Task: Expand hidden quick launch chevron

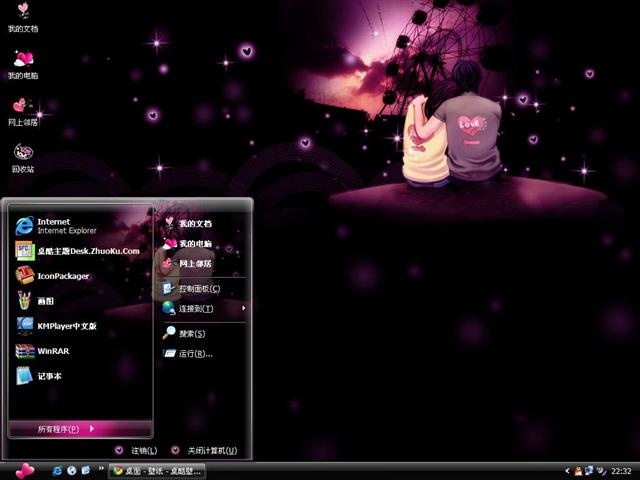Action: [101, 469]
